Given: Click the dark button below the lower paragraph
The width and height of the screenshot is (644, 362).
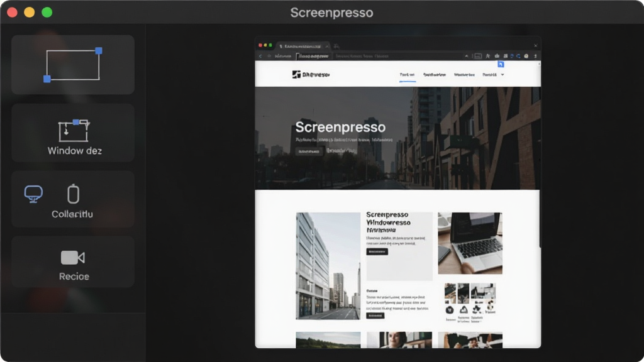Looking at the screenshot, I should 375,315.
